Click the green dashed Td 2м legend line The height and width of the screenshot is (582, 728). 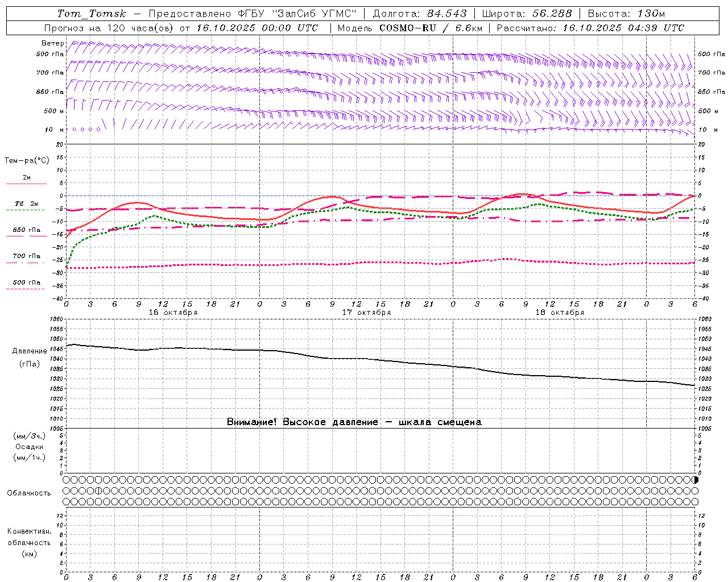pos(25,210)
